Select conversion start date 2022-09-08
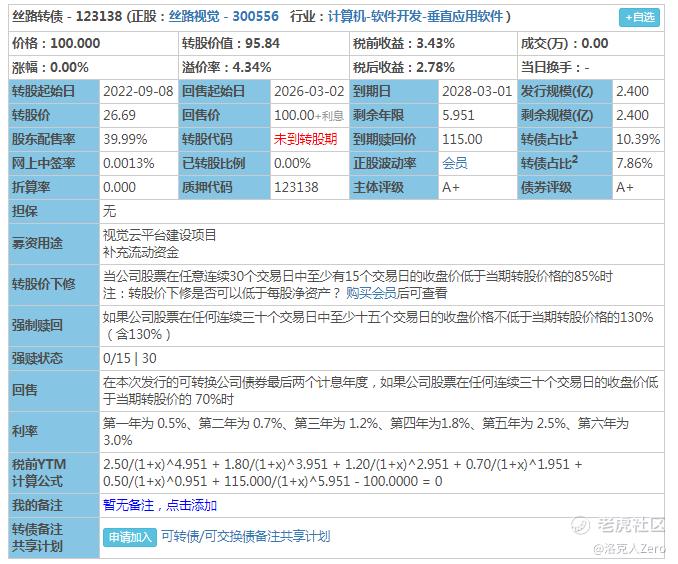678x564 pixels. pos(138,91)
